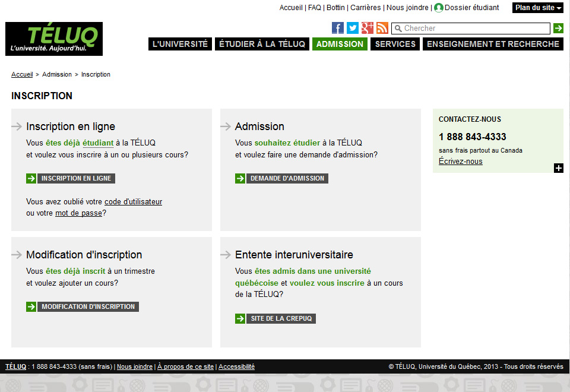Click Accueil in the breadcrumb

click(22, 74)
